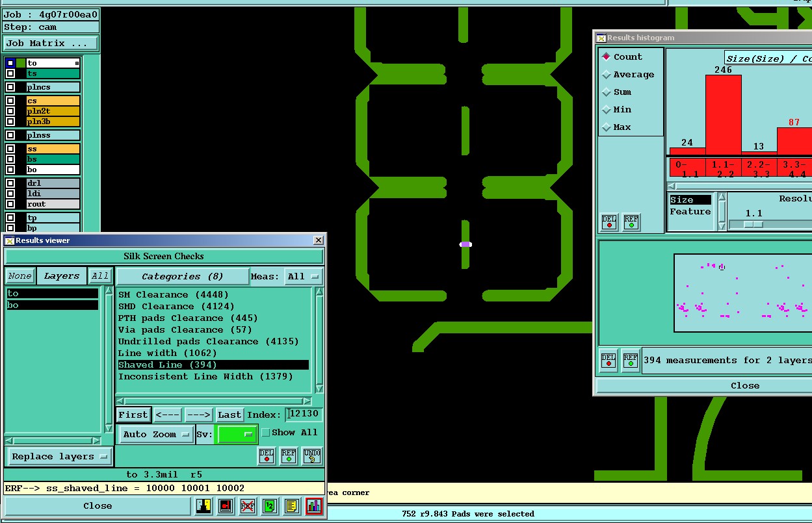The height and width of the screenshot is (523, 812).
Task: Click the green numbered page icon
Action: [x=270, y=505]
